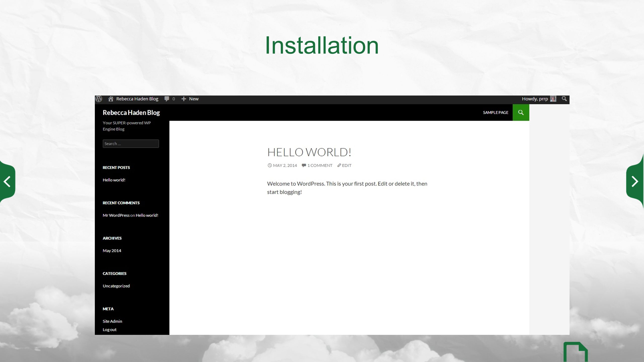Open the SAMPLE PAGE menu item
This screenshot has height=362, width=644.
tap(495, 113)
